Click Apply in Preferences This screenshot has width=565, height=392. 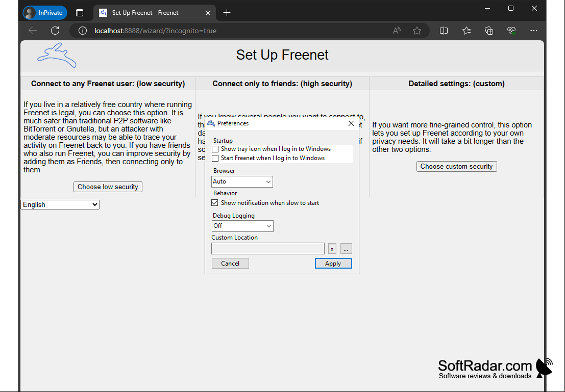coord(333,264)
